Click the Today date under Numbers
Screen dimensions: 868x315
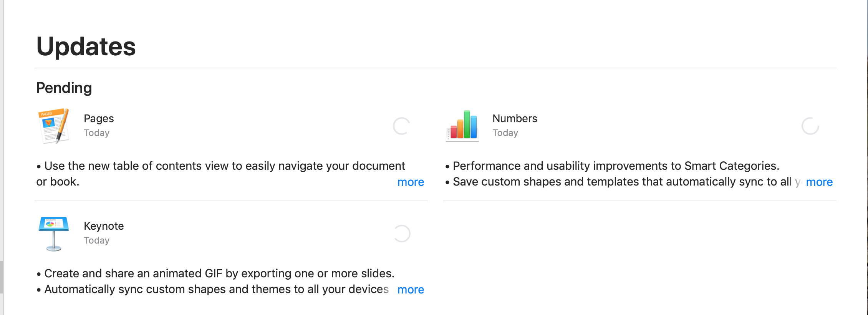click(505, 133)
